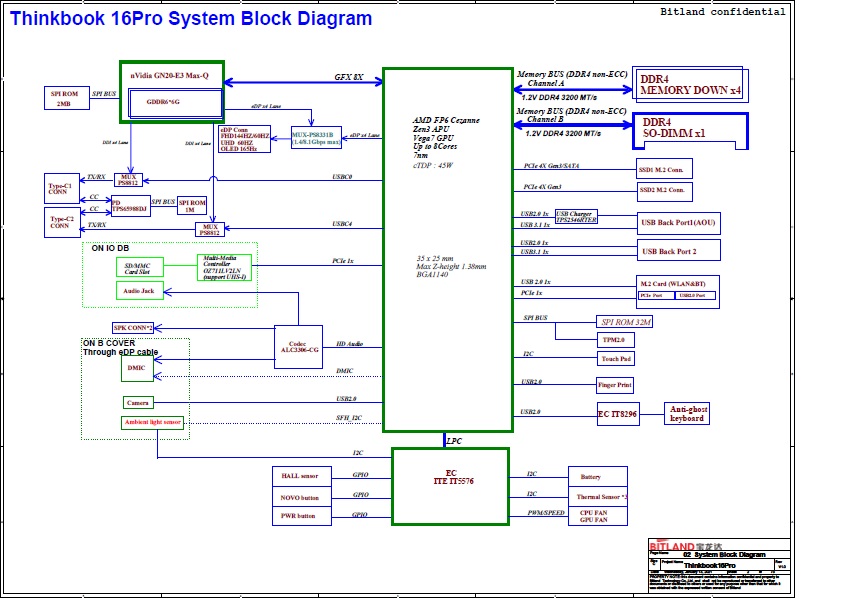Click "USB2.0 Port" inside the M.2 Card block
This screenshot has height=601, width=851.
695,295
